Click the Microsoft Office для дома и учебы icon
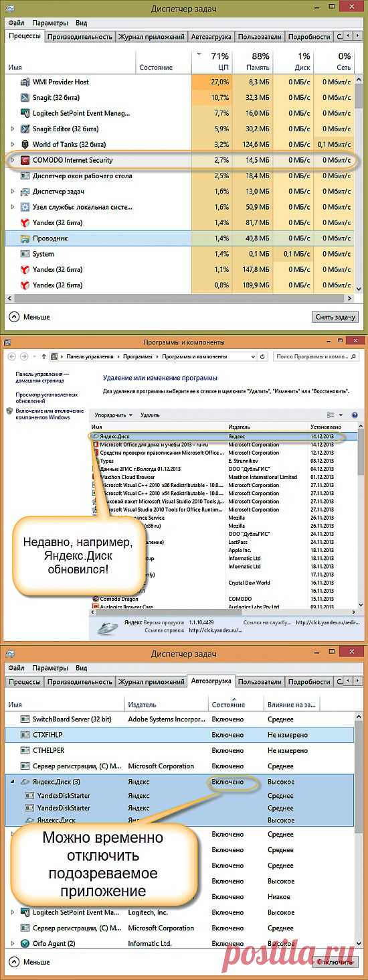The image size is (368, 980). [x=96, y=444]
